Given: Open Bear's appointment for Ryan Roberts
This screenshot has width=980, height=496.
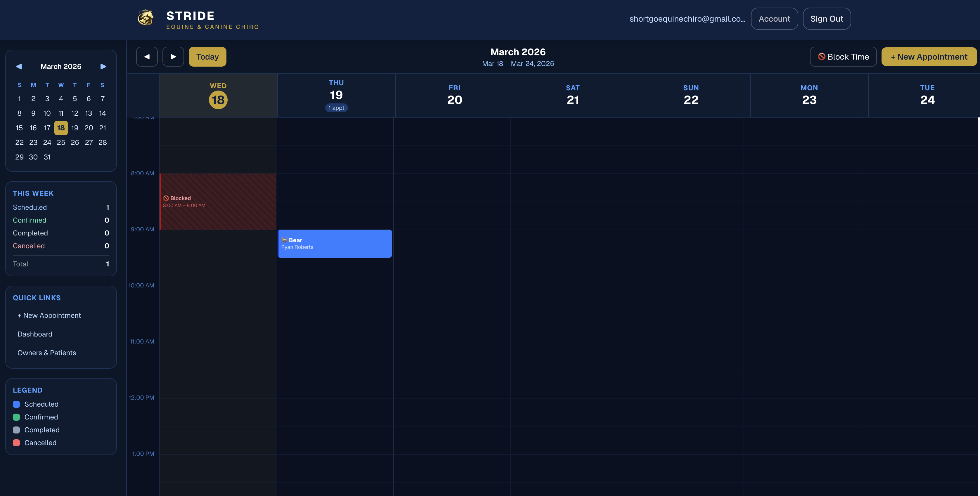Looking at the screenshot, I should [334, 243].
